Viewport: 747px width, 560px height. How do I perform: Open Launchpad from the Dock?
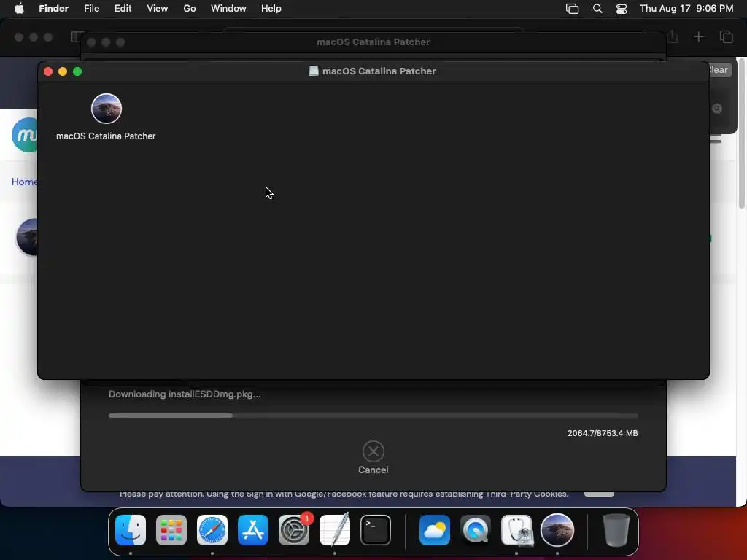(x=171, y=530)
